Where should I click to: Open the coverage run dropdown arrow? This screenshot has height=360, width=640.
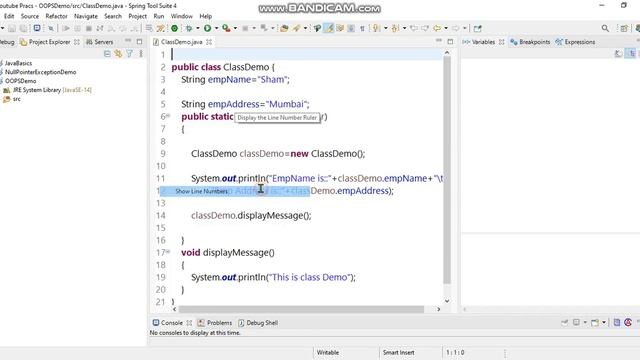pyautogui.click(x=235, y=28)
